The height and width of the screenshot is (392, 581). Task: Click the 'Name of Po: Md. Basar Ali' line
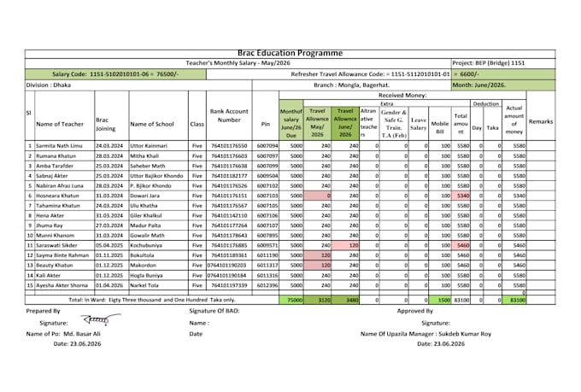click(63, 334)
